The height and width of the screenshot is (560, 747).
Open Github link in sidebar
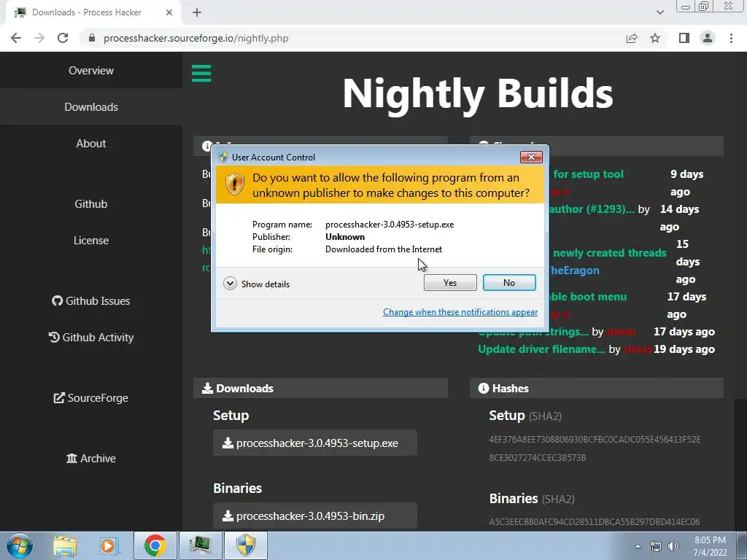click(91, 204)
